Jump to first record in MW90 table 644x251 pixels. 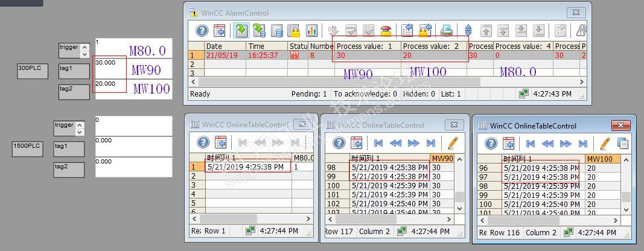pyautogui.click(x=378, y=143)
